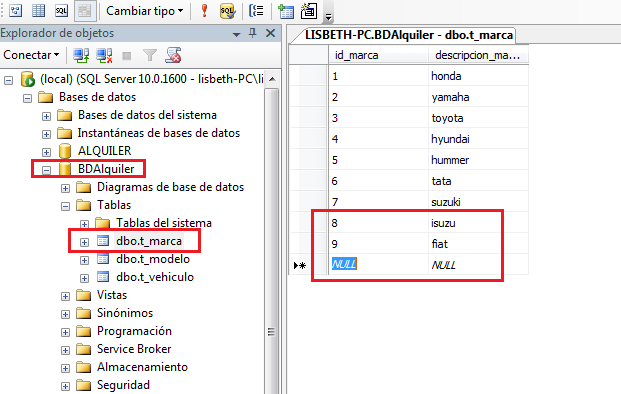This screenshot has height=394, width=621.
Task: Expand Bases de datos del sistema
Action: point(46,116)
